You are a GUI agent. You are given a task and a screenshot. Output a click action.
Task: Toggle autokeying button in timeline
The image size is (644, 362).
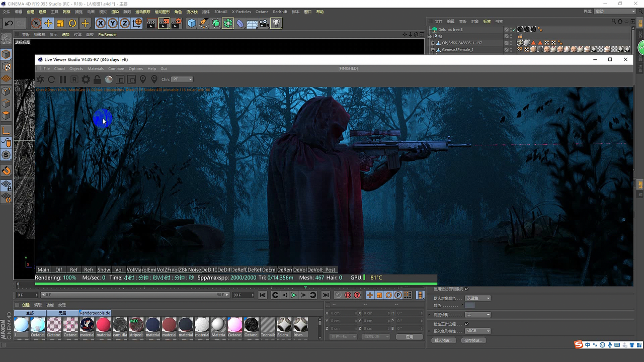(348, 295)
